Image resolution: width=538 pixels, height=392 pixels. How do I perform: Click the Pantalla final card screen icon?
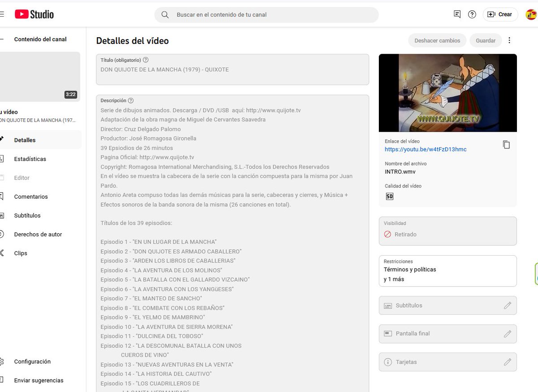(388, 334)
